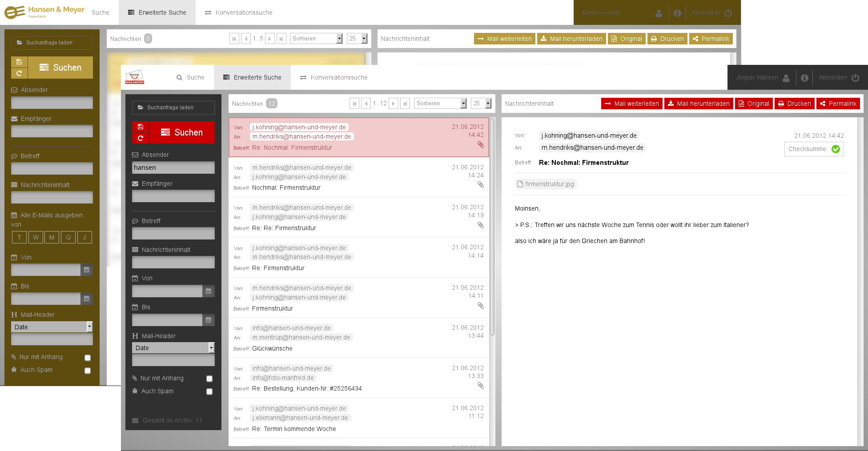Click the red Mail weiterleiten button
This screenshot has width=868, height=451.
[631, 104]
